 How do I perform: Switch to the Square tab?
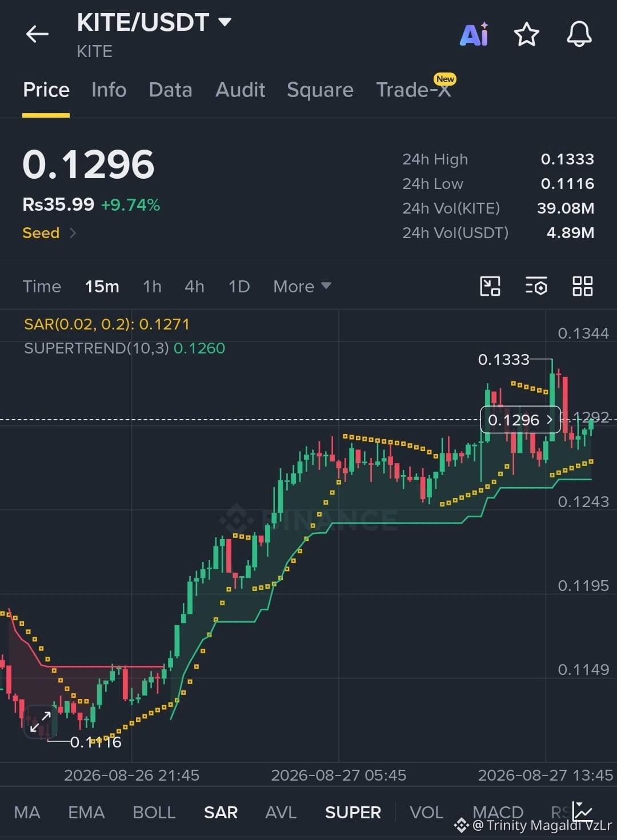click(320, 90)
